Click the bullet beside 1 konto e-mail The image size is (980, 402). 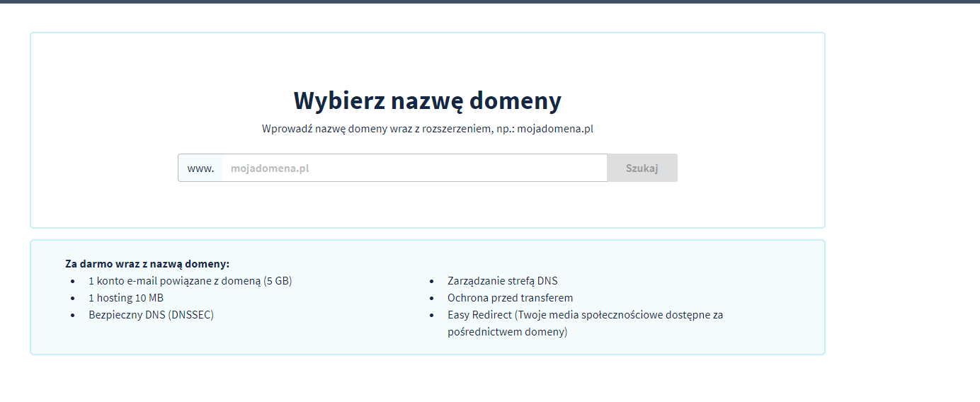click(73, 281)
